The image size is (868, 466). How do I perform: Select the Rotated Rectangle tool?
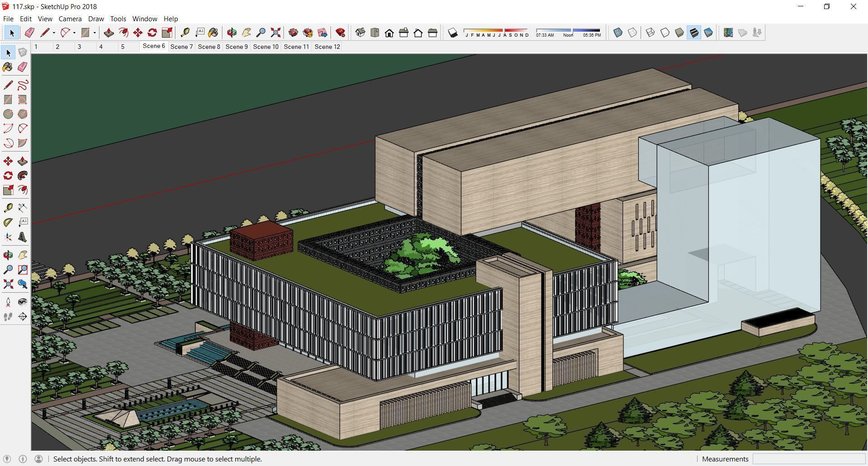(x=23, y=100)
